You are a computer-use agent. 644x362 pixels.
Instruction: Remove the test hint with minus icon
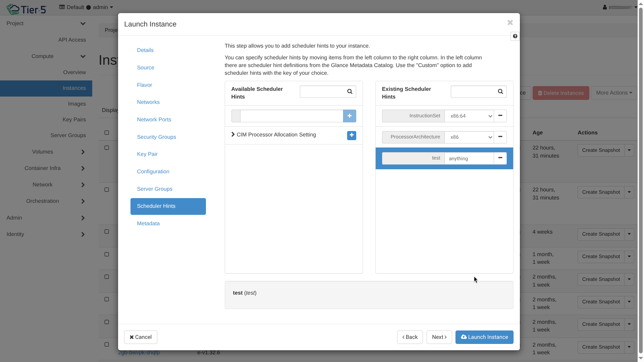click(500, 158)
